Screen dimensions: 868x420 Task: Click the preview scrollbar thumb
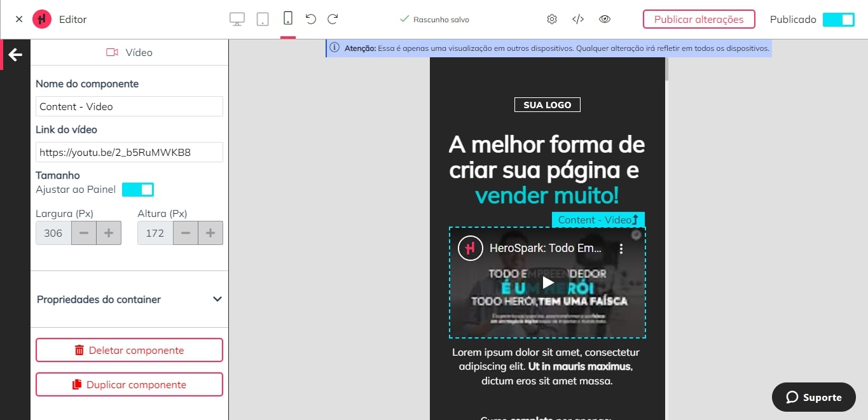[666, 69]
